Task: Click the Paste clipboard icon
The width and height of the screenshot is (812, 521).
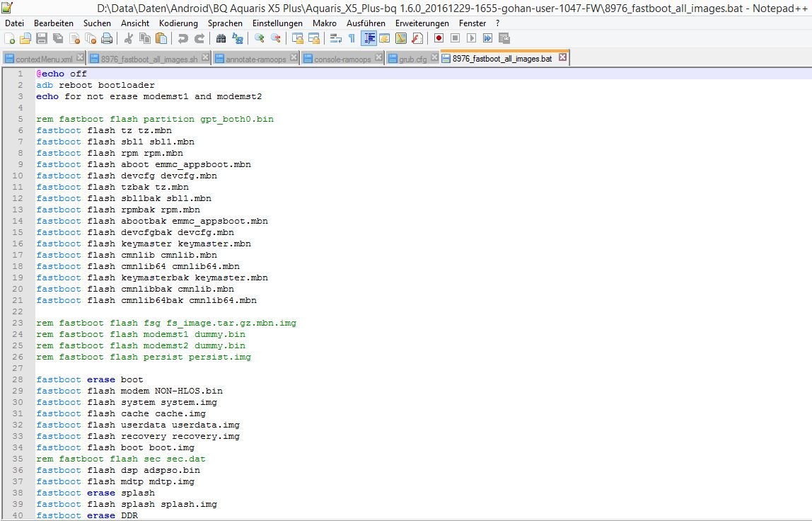Action: pyautogui.click(x=161, y=38)
